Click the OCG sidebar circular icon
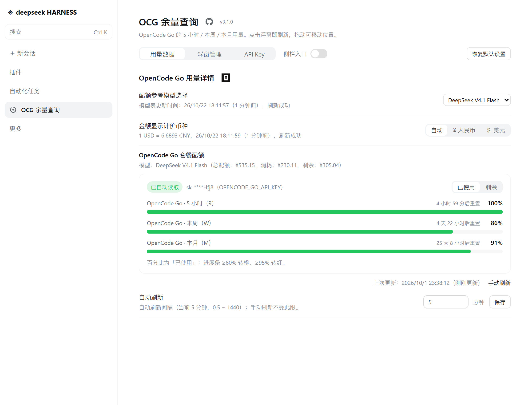Viewport: 532px width, 405px height. tap(13, 110)
